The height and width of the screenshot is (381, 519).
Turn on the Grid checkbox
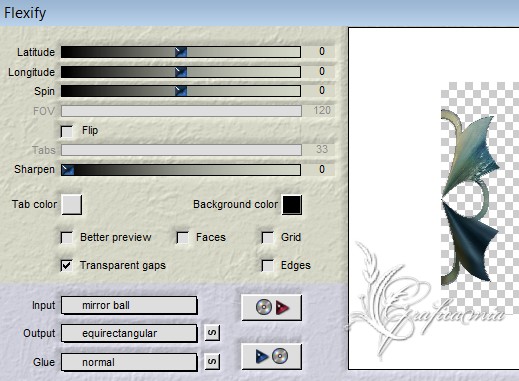268,238
